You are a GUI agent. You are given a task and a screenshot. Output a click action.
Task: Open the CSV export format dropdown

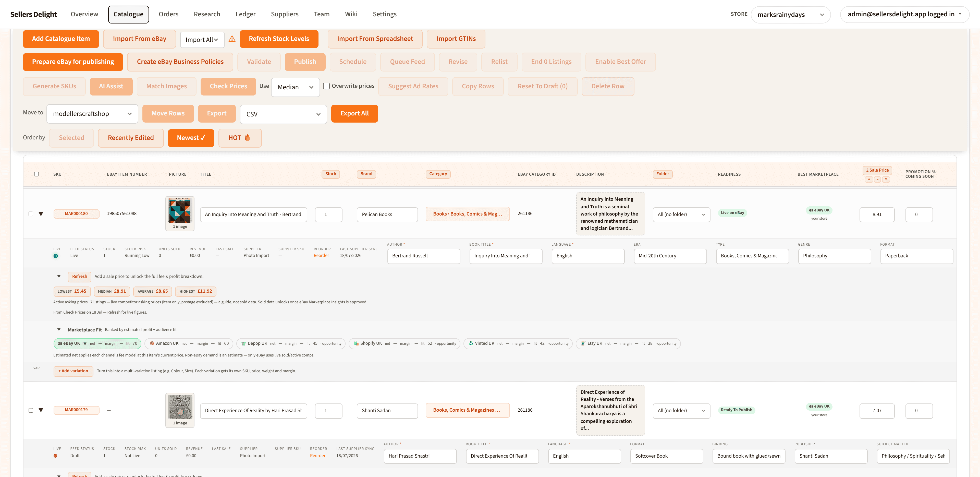284,114
